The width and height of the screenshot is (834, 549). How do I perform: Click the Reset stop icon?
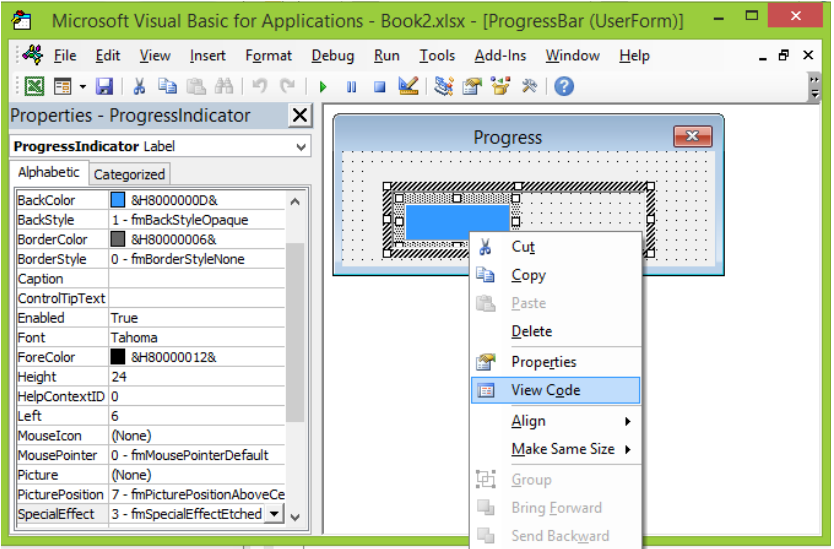click(379, 87)
